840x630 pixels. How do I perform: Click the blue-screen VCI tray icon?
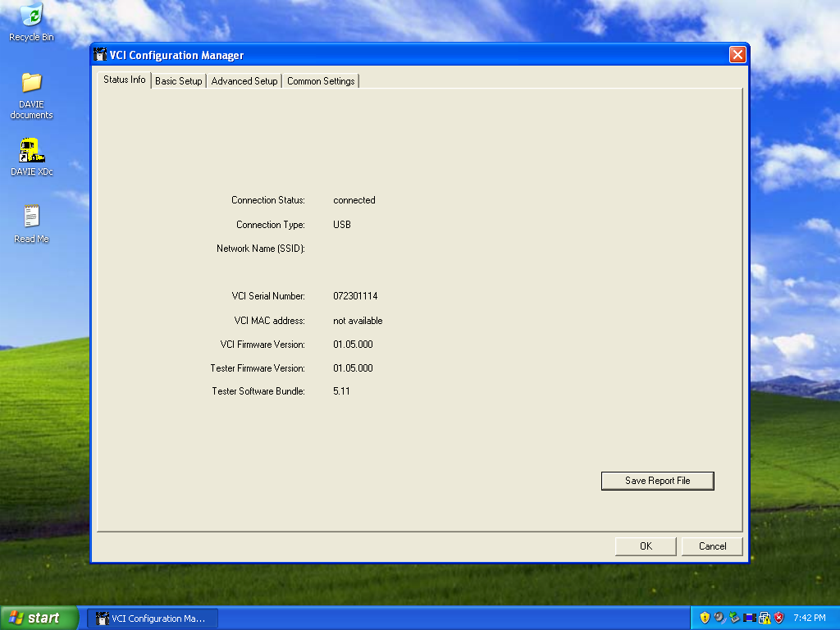click(x=749, y=618)
